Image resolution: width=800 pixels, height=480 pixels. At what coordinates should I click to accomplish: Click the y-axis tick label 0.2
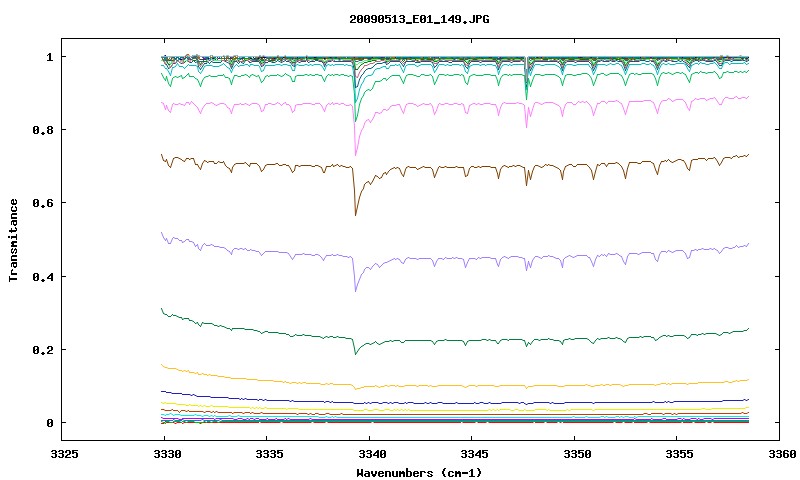coord(43,350)
